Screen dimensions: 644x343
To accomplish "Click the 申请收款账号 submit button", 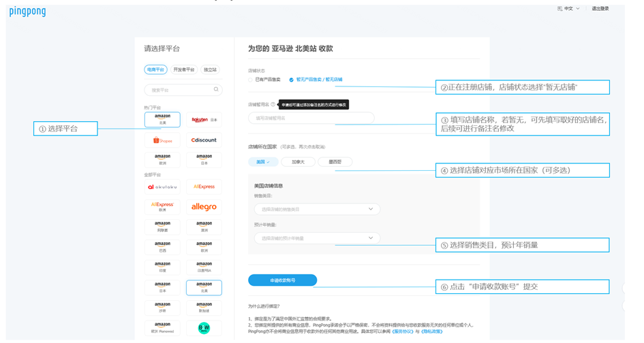I will pos(283,280).
